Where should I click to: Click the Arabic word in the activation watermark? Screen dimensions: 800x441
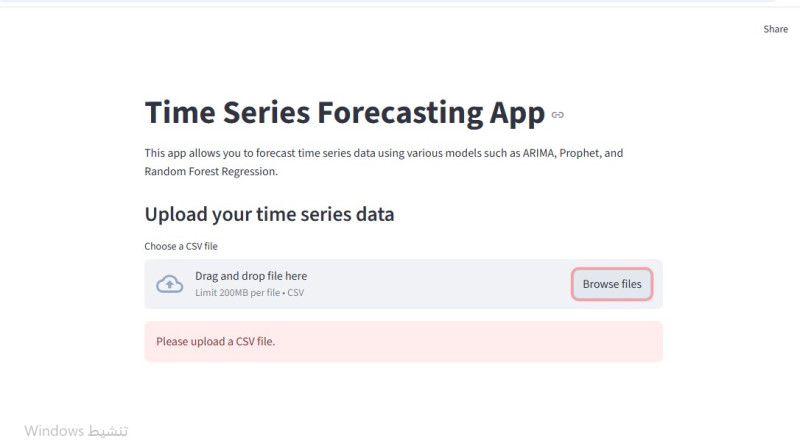108,430
